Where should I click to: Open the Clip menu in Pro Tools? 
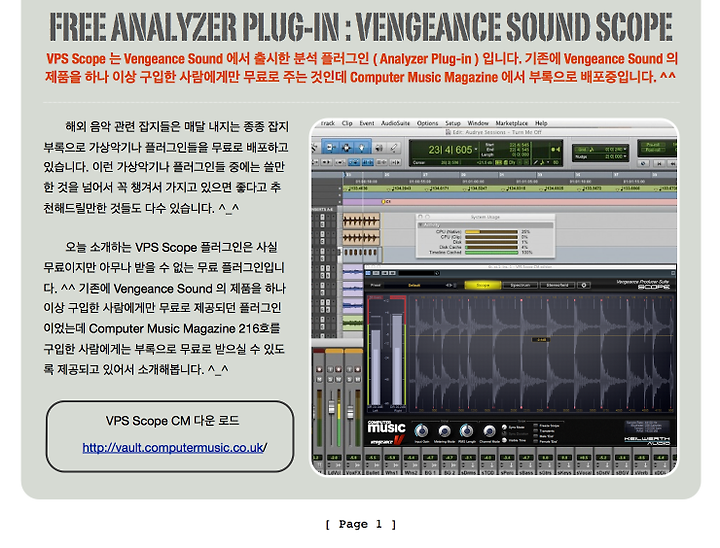(x=347, y=123)
